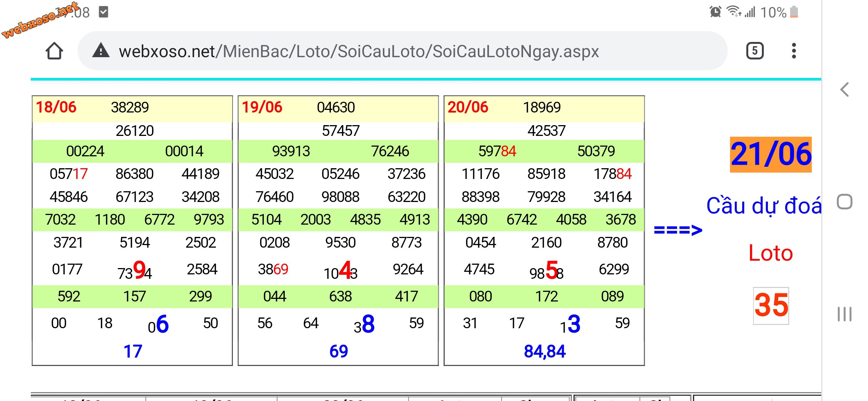Tap the Cầu dự đoán heading
Screen dimensions: 868x401
(764, 206)
